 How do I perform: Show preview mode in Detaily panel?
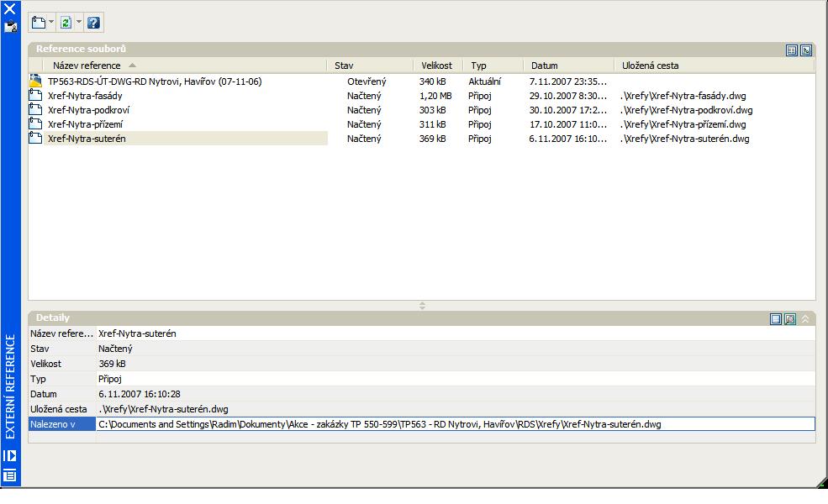(x=790, y=319)
